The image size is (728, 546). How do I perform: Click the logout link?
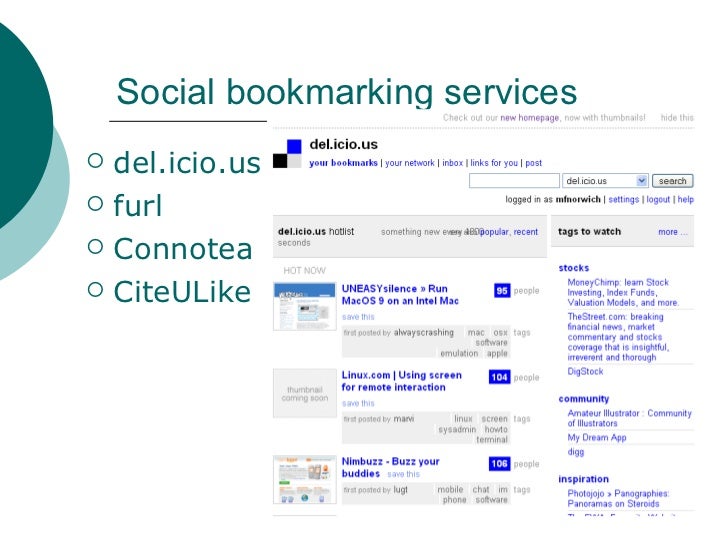tap(658, 199)
